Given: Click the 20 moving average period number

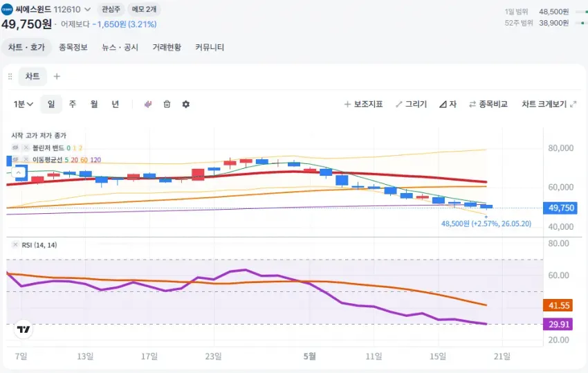Looking at the screenshot, I should tap(74, 160).
